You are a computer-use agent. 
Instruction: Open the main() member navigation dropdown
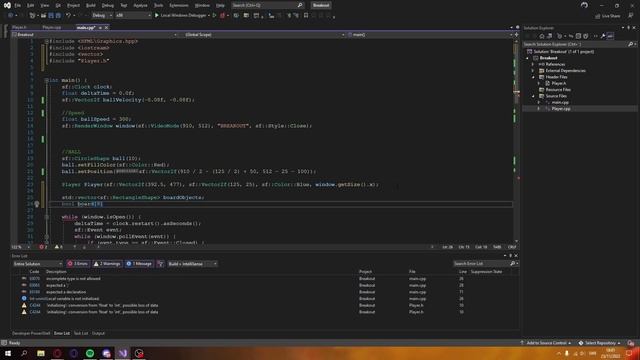(x=430, y=35)
